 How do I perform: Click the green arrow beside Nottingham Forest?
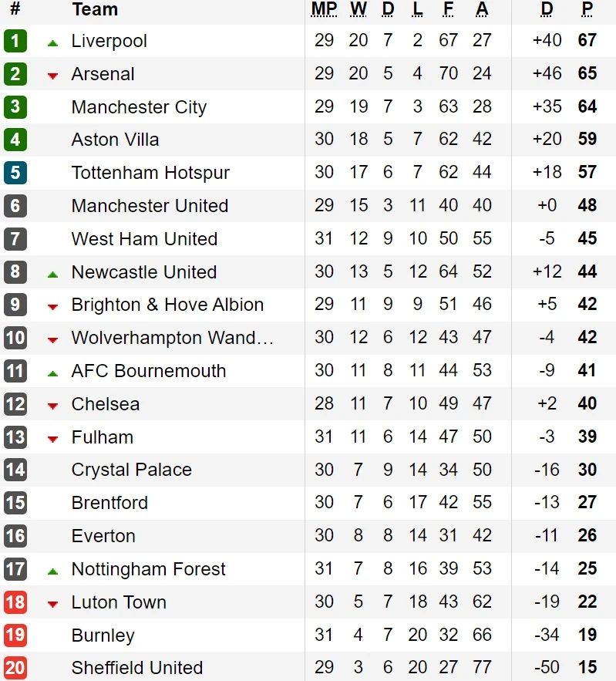(x=52, y=571)
